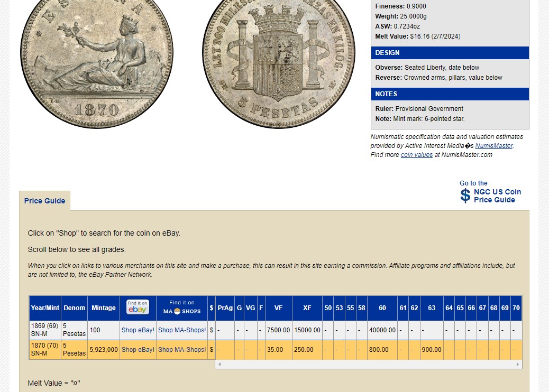Click the table scrollbar left arrow
The height and width of the screenshot is (392, 549).
tap(219, 365)
